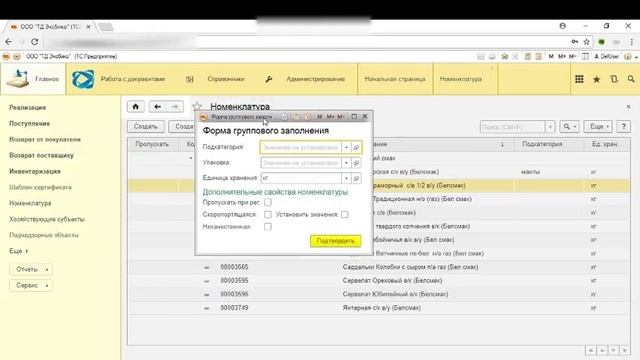Open the Подкатегория dropdown arrow
Image resolution: width=640 pixels, height=360 pixels.
click(346, 147)
